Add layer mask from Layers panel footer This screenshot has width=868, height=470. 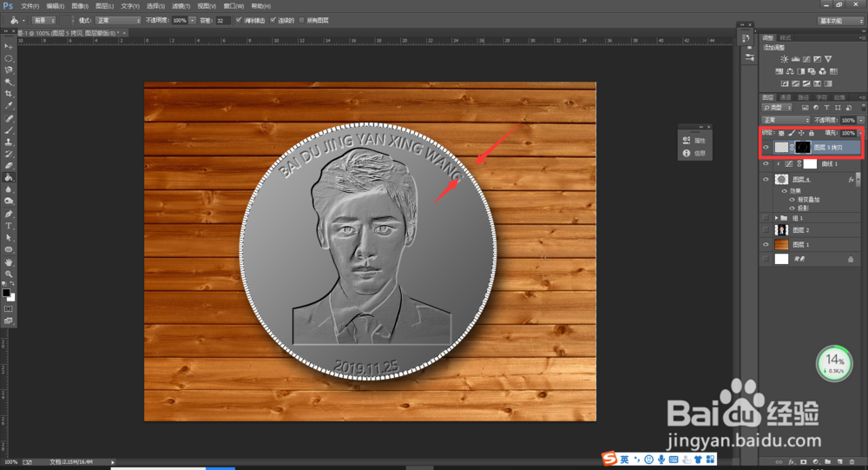pos(804,461)
